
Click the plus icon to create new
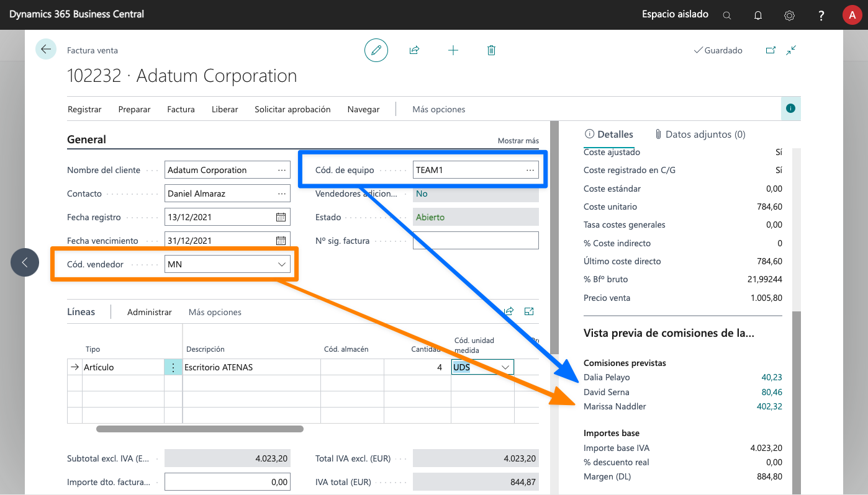[453, 50]
